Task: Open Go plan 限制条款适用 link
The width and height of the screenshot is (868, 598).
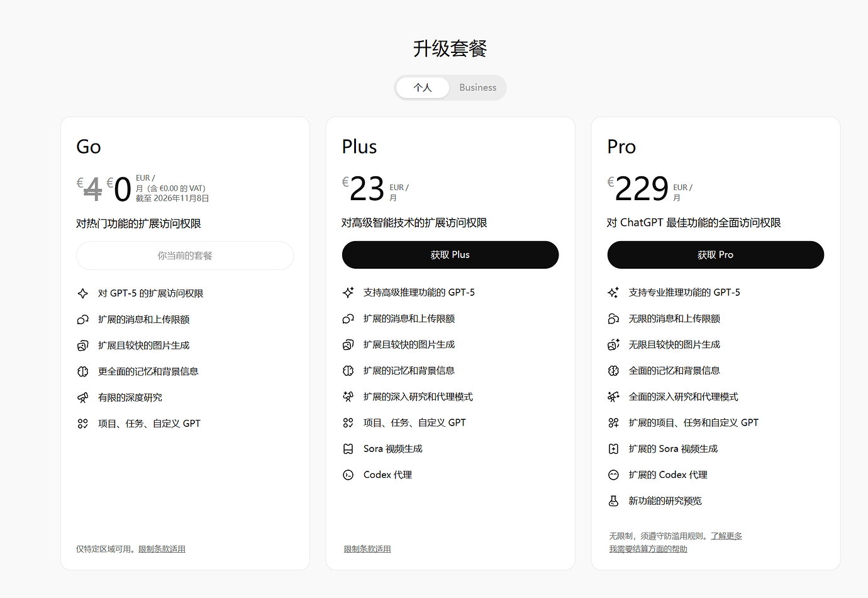Action: [x=162, y=549]
